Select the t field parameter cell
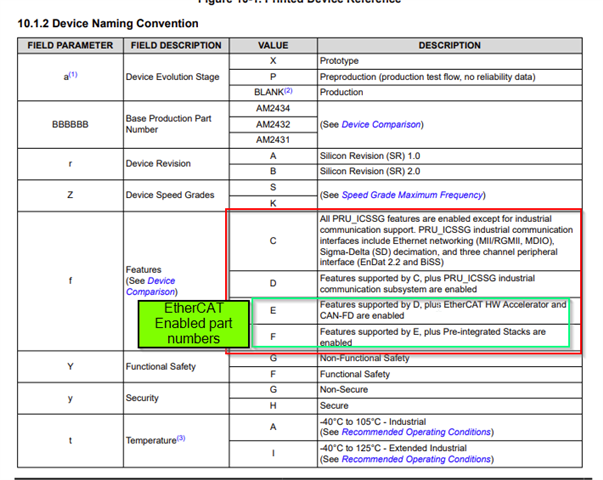Image resolution: width=603 pixels, height=480 pixels. pos(70,441)
